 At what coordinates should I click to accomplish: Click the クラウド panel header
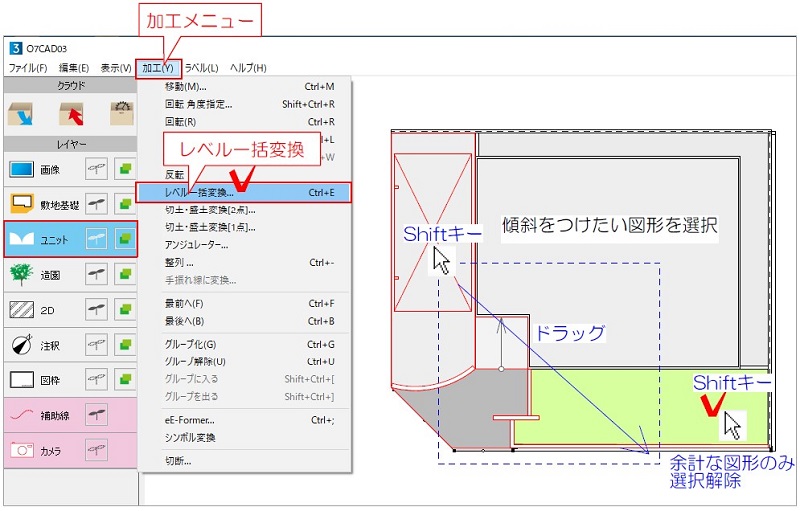[x=70, y=86]
